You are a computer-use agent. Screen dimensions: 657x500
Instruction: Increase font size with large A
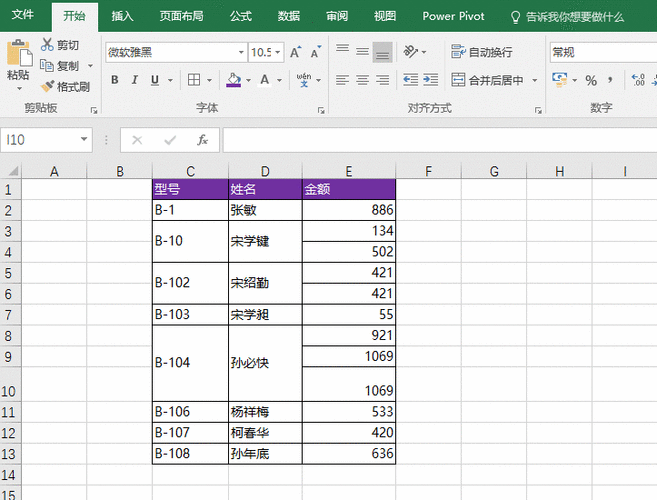coord(295,52)
